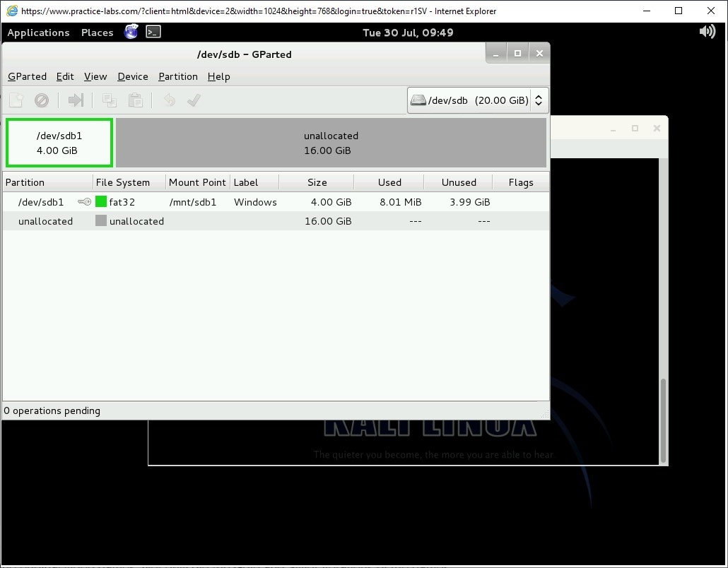Viewport: 728px width, 568px height.
Task: Open the View menu
Action: [95, 76]
